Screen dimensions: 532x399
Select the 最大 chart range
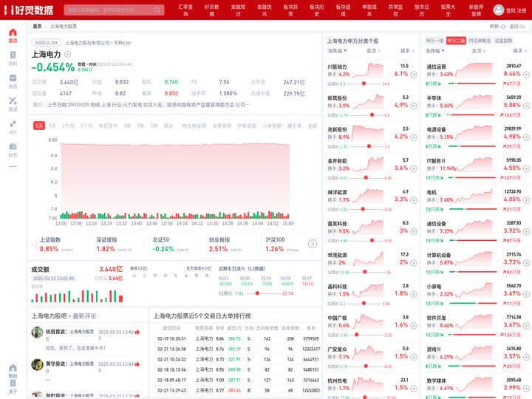click(168, 126)
